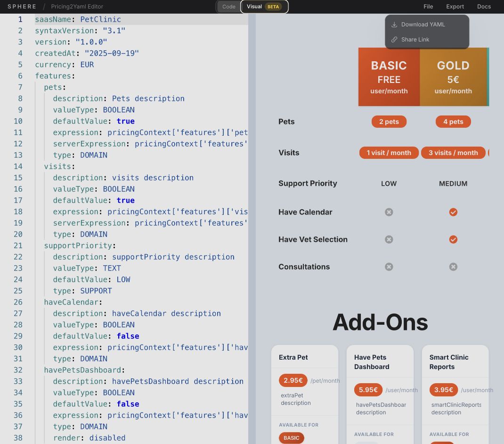The image size is (504, 444).
Task: Click Consultations cross icon for GOLD
Action: point(453,267)
